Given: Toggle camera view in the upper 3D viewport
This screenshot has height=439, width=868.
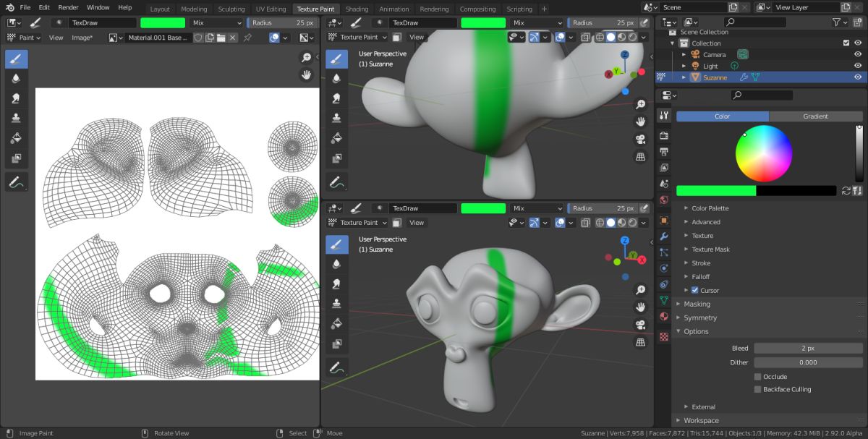Looking at the screenshot, I should pos(640,139).
